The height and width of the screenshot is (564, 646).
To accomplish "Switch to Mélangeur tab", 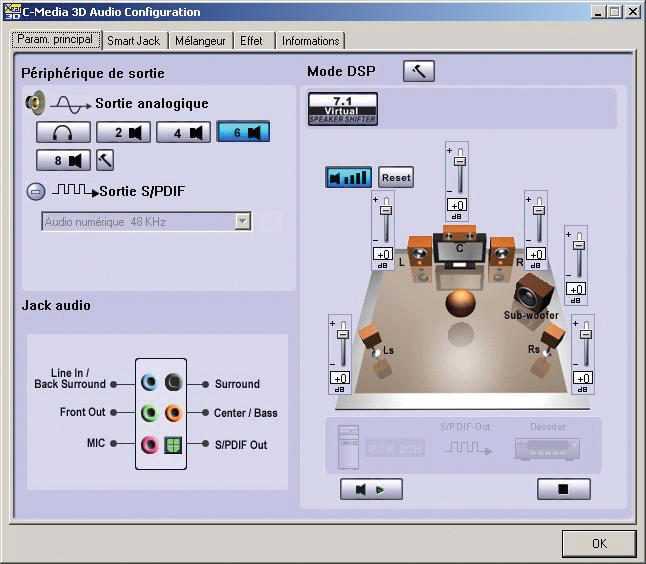I will [x=200, y=41].
